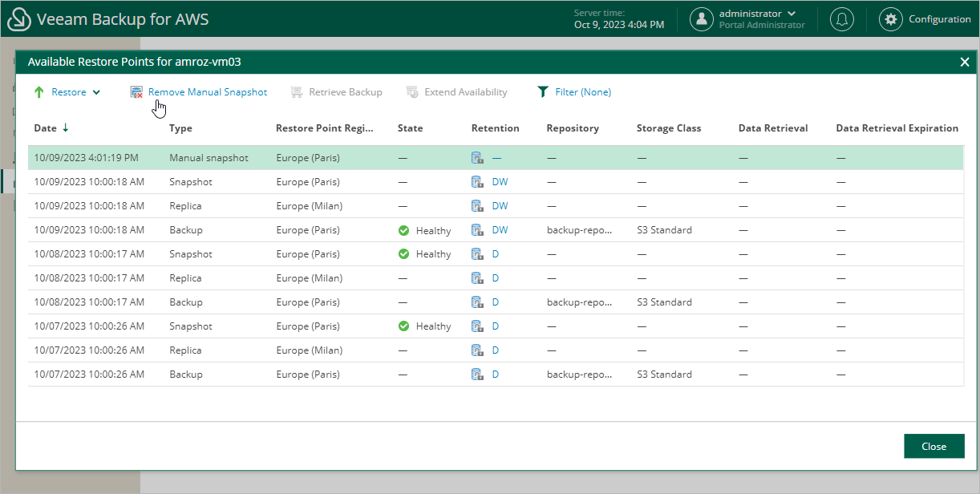Click retention icon for 10/07 Snapshot row

(477, 326)
